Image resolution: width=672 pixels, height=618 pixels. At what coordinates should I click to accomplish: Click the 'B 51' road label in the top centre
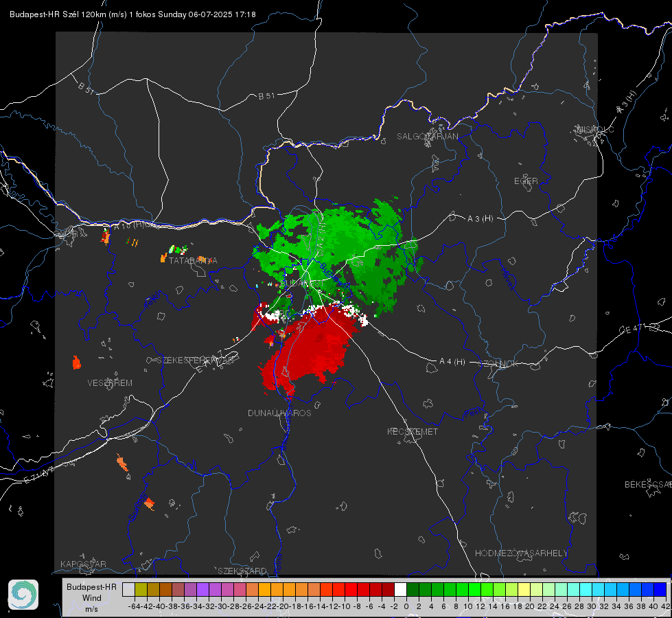(266, 96)
